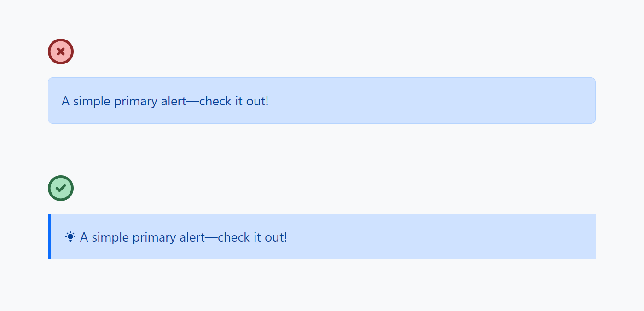Image resolution: width=644 pixels, height=311 pixels.
Task: Select the flat alert box with lightbulb
Action: (322, 237)
